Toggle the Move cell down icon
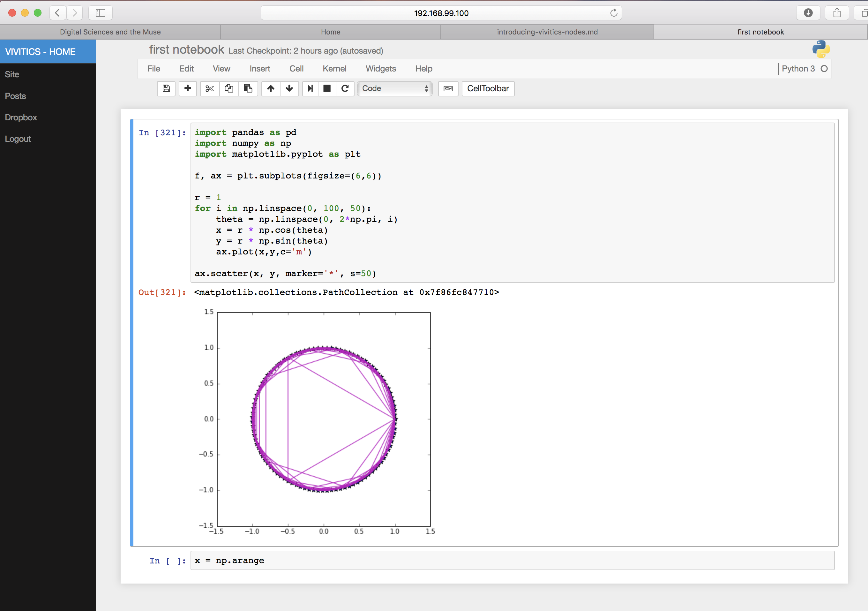 click(x=289, y=88)
